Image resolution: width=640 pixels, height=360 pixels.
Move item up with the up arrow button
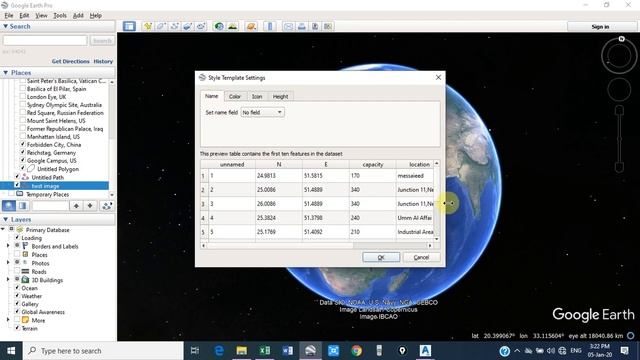pos(76,206)
